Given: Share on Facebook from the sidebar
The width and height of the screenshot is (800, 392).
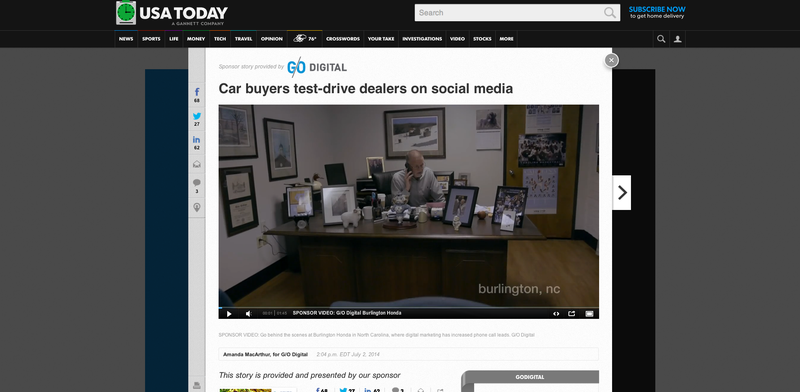Looking at the screenshot, I should (197, 95).
